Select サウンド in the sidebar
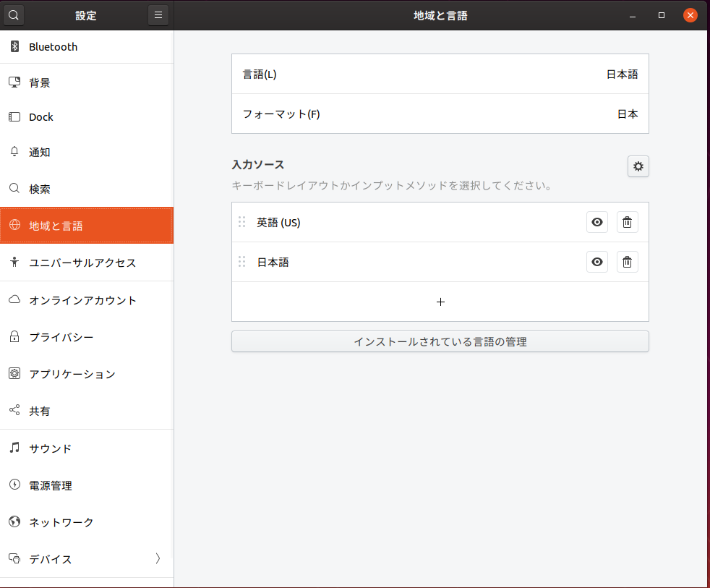 click(x=87, y=448)
